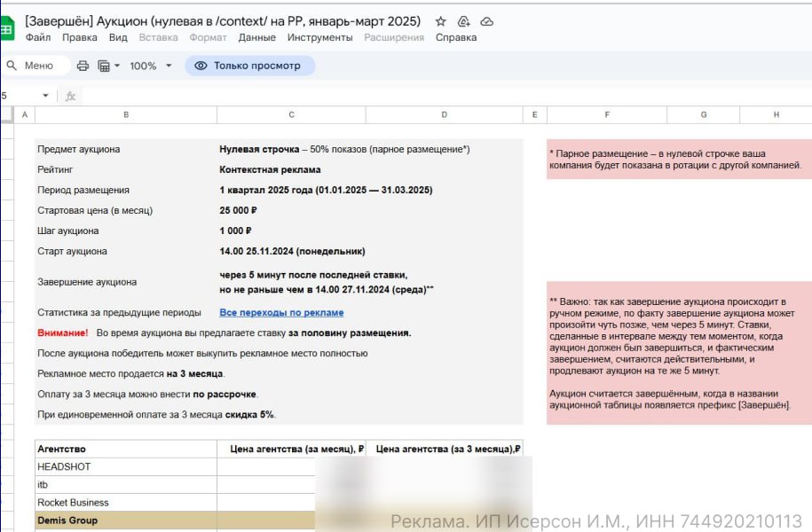Select column G header

point(703,115)
